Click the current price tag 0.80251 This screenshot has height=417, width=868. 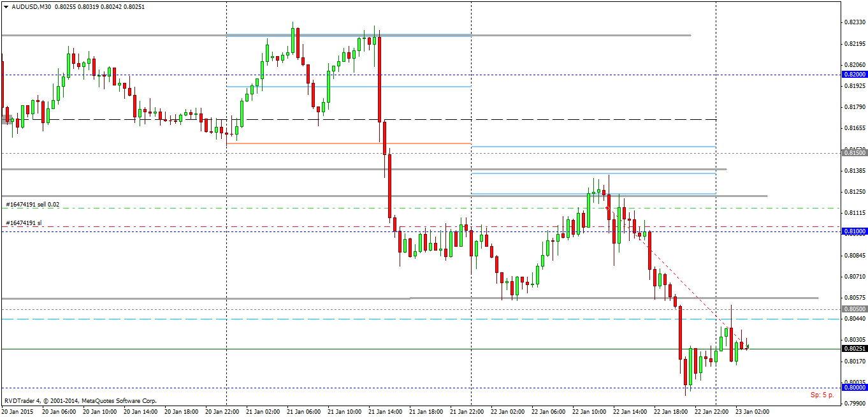pyautogui.click(x=855, y=349)
